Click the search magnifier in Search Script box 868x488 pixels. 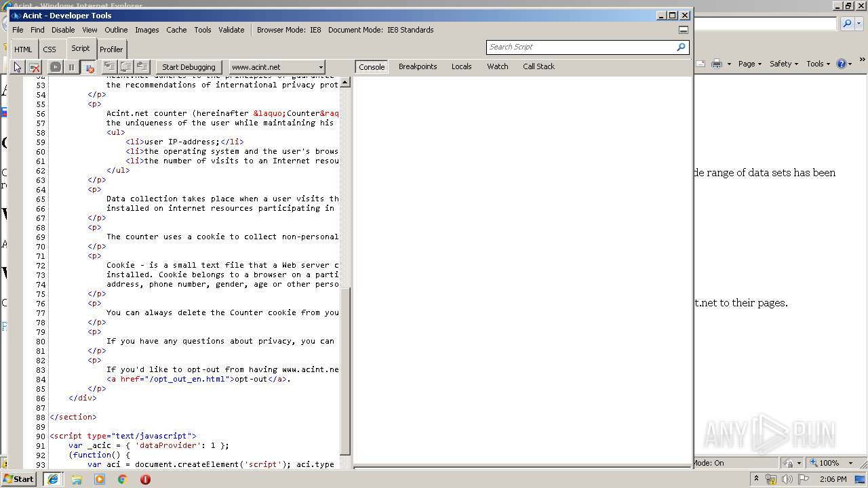click(681, 47)
